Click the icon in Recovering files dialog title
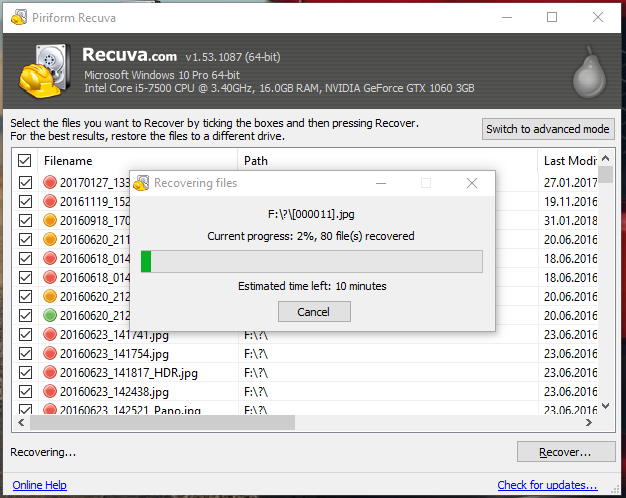The image size is (626, 498). click(142, 183)
